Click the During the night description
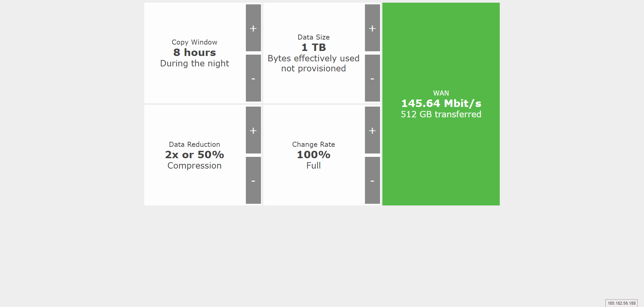The height and width of the screenshot is (307, 644). pos(195,63)
